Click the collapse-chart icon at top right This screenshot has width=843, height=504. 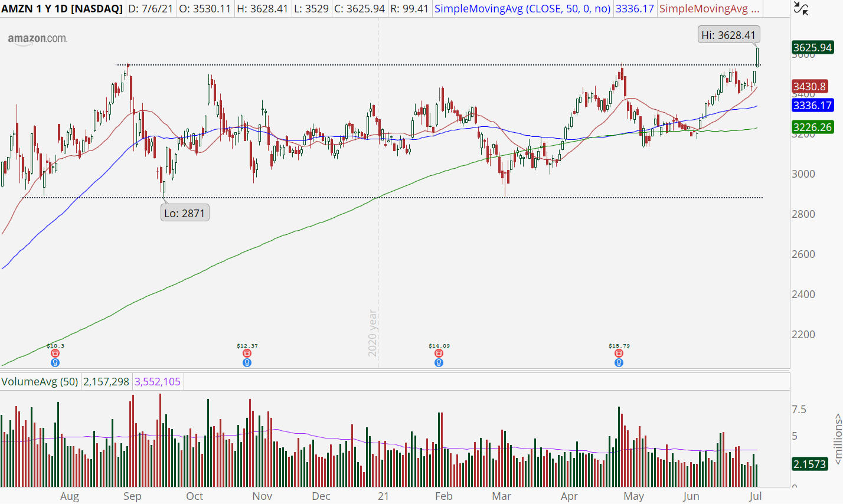[801, 8]
